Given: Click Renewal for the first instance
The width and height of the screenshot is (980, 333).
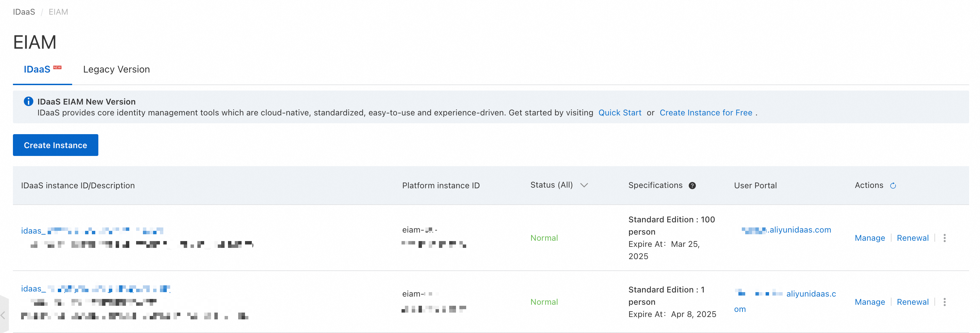Looking at the screenshot, I should 912,238.
